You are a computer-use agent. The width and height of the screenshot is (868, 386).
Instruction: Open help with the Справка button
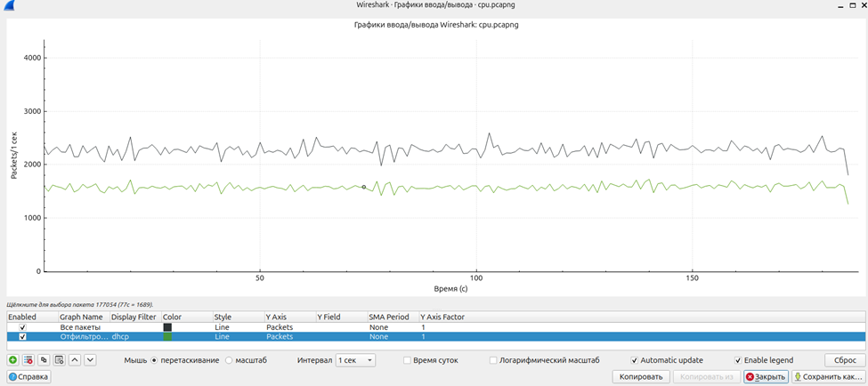pyautogui.click(x=28, y=376)
